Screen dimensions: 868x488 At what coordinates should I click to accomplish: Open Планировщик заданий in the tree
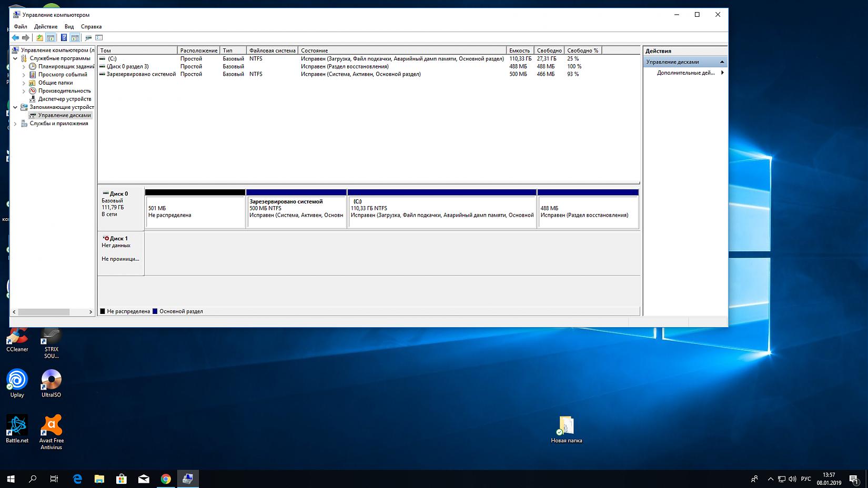[66, 66]
